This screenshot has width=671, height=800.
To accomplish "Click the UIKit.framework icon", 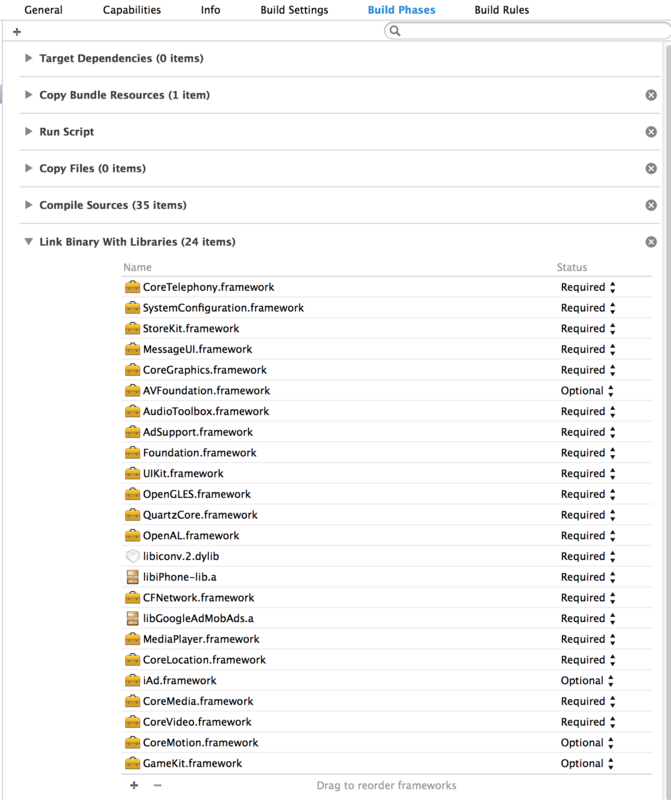I will [132, 473].
